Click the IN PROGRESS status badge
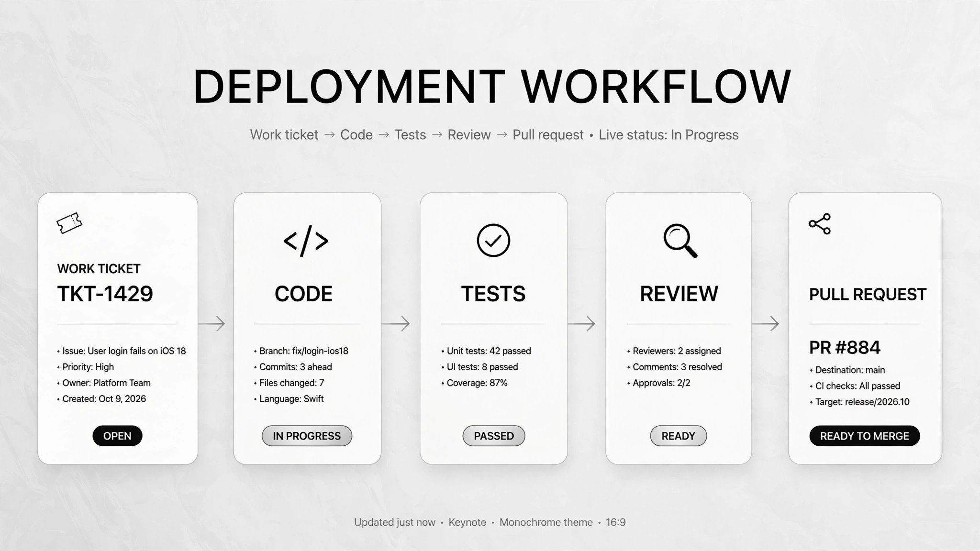 [307, 436]
